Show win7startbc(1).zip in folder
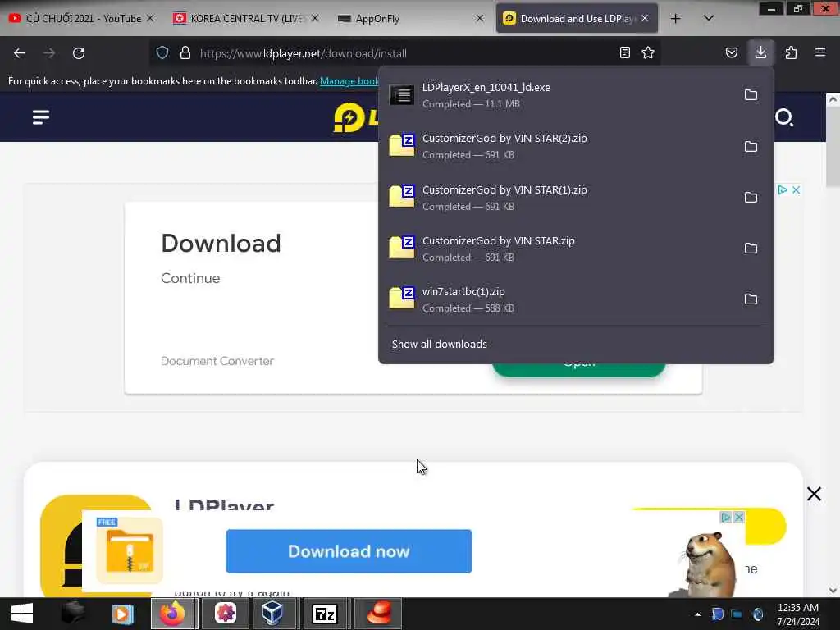Viewport: 840px width, 630px height. coord(751,299)
